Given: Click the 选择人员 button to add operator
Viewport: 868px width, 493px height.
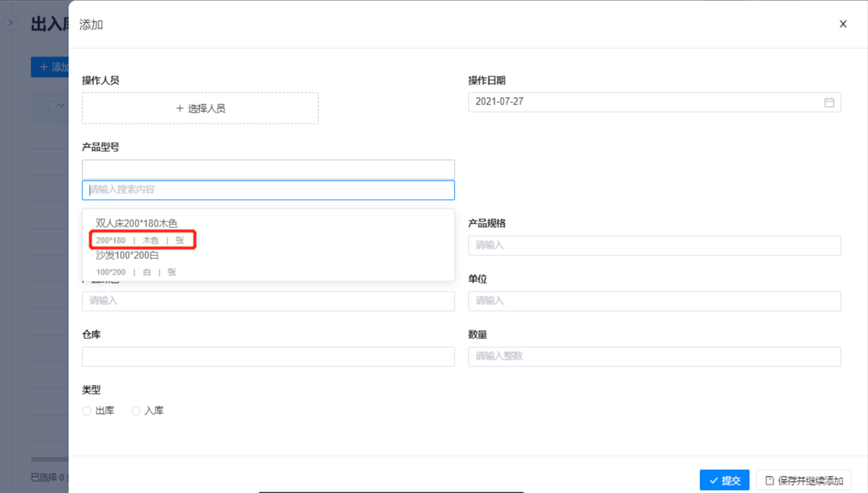Looking at the screenshot, I should [x=200, y=108].
